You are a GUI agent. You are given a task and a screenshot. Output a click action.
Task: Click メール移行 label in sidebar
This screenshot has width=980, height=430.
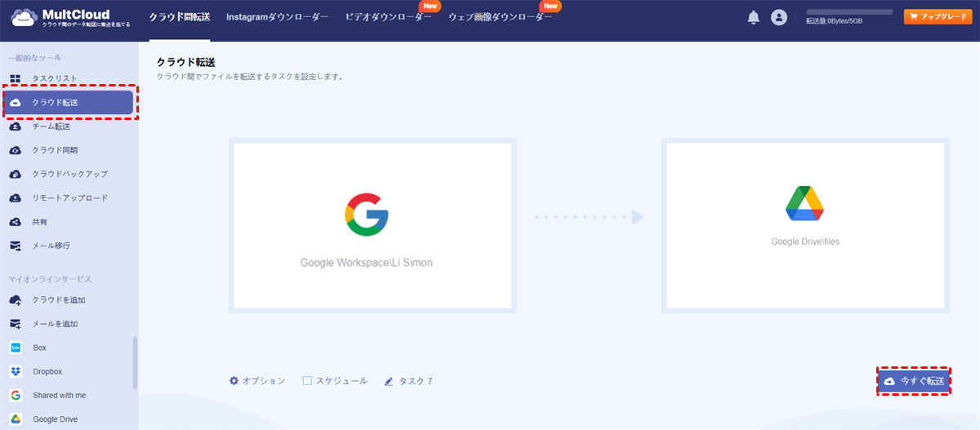[x=53, y=245]
